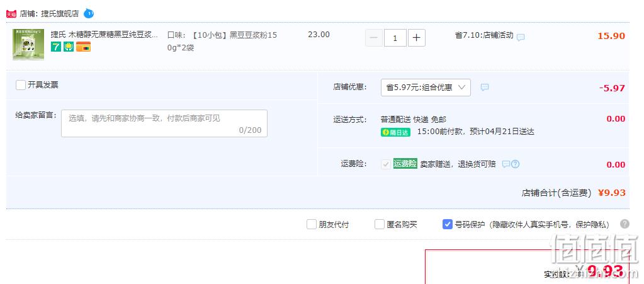Image resolution: width=644 pixels, height=284 pixels.
Task: Click comment icon next to 省7.10:店铺活动
Action: click(521, 37)
